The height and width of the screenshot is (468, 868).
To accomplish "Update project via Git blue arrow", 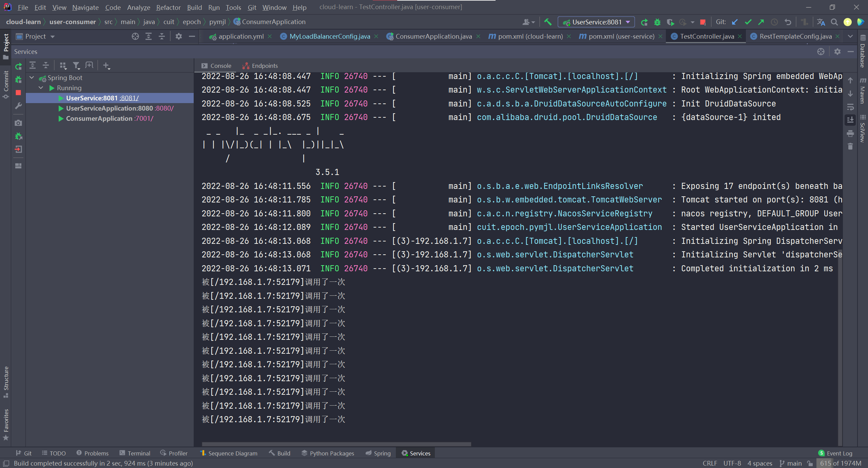I will (x=735, y=22).
